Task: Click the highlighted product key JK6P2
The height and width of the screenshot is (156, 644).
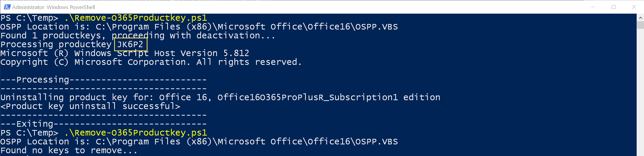Action: (130, 44)
